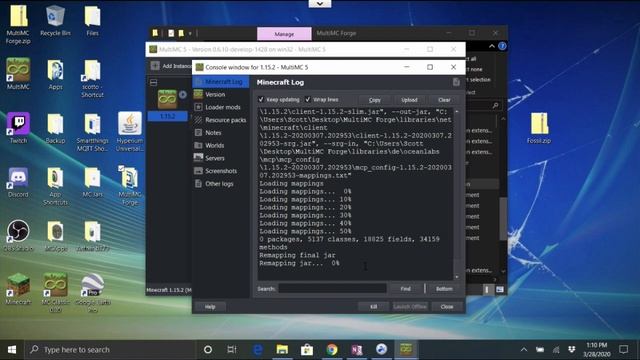Open the Files folder on desktop

[x=92, y=20]
